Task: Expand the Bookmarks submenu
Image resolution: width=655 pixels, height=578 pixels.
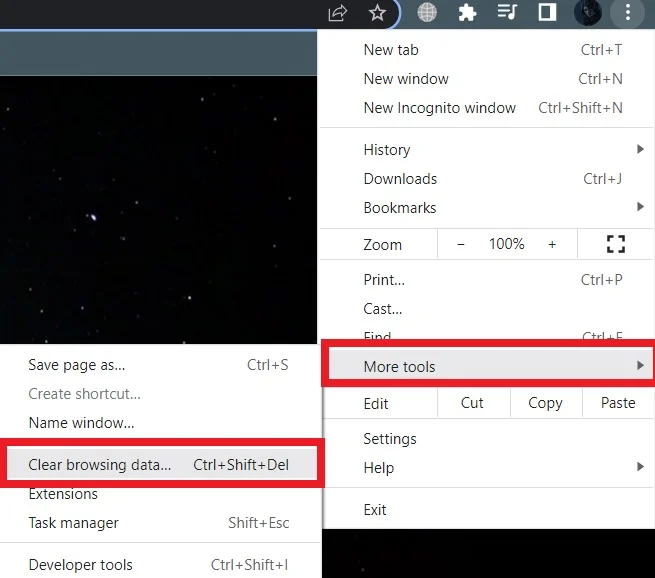Action: (487, 208)
